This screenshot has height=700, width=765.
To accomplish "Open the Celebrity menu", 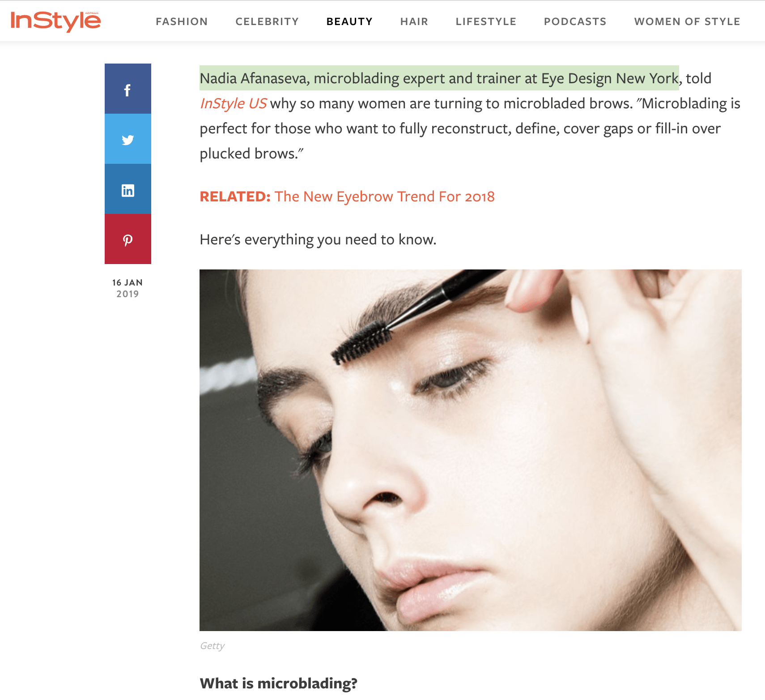I will point(267,21).
